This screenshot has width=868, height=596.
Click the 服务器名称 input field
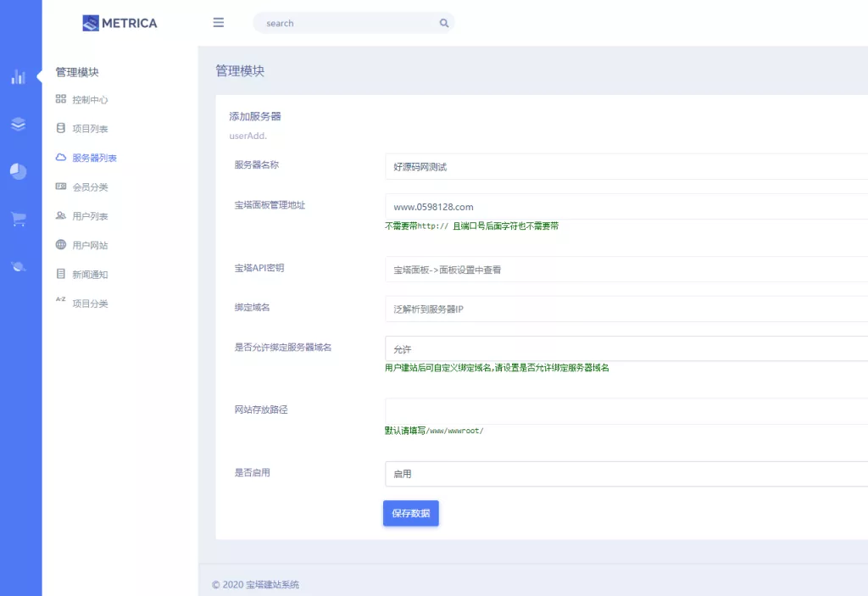tap(626, 167)
